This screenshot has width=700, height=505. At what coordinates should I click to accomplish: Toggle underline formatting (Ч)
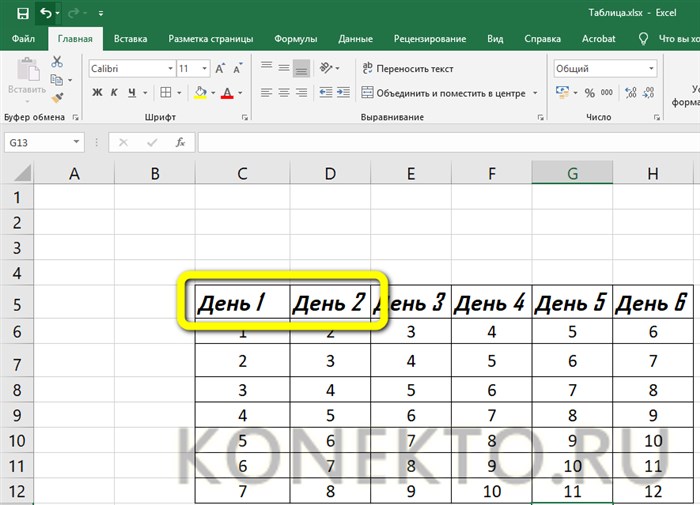point(132,92)
